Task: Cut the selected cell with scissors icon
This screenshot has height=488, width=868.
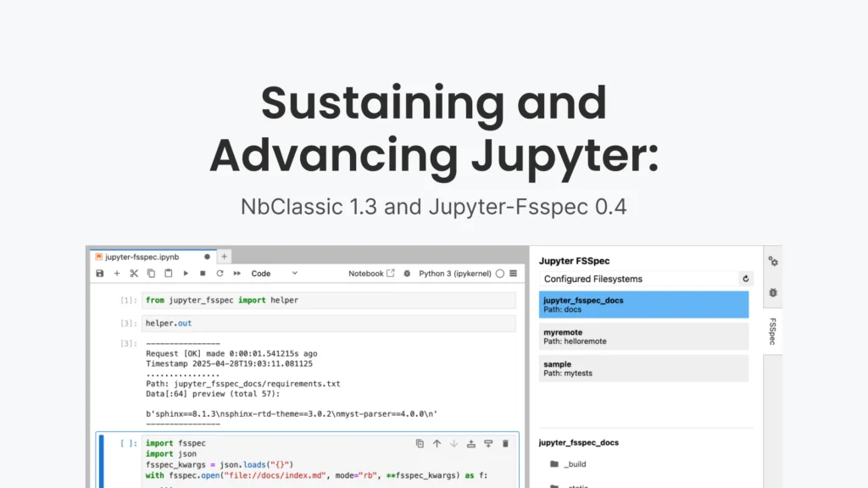Action: [x=134, y=274]
